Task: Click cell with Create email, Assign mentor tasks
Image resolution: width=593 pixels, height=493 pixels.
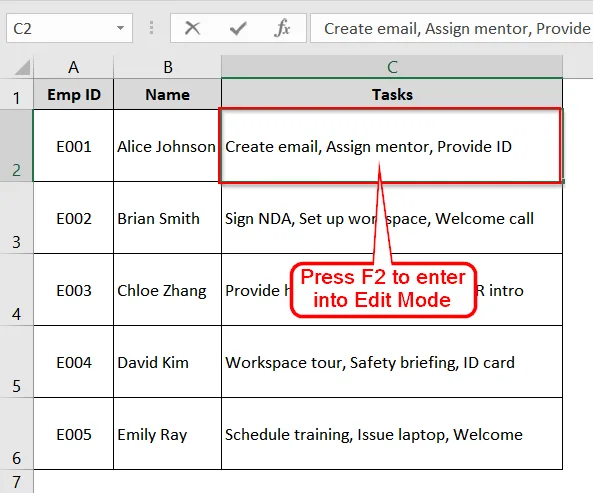Action: (x=392, y=146)
